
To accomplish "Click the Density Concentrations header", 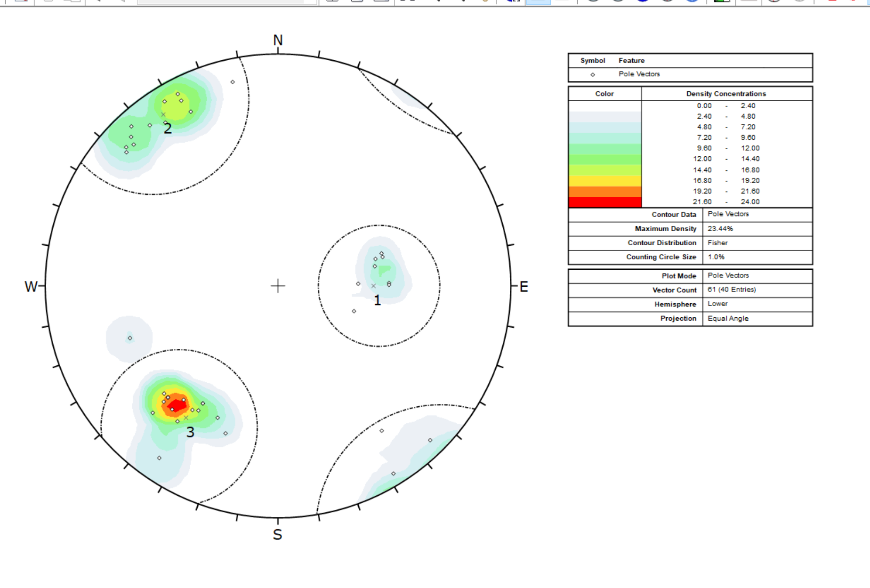I will coord(726,94).
